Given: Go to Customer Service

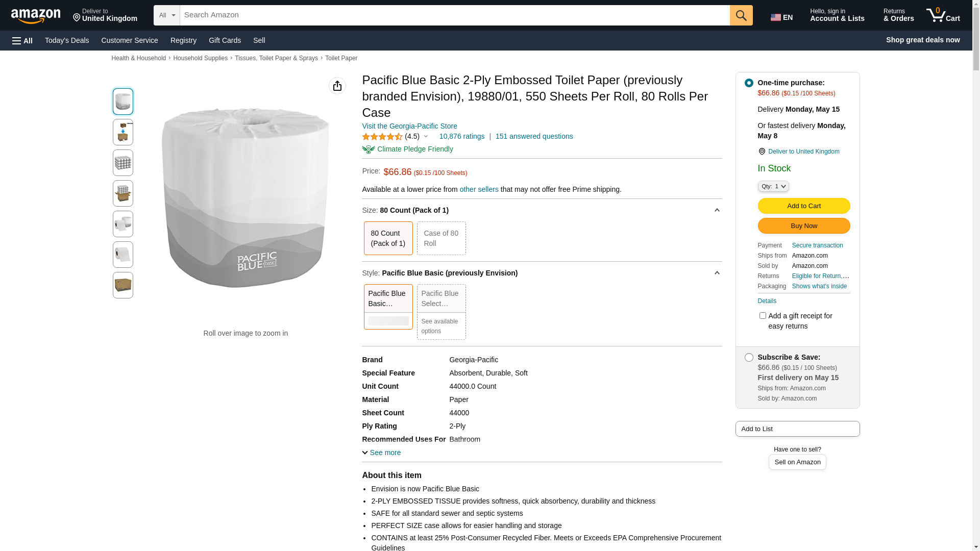Looking at the screenshot, I should [x=130, y=40].
